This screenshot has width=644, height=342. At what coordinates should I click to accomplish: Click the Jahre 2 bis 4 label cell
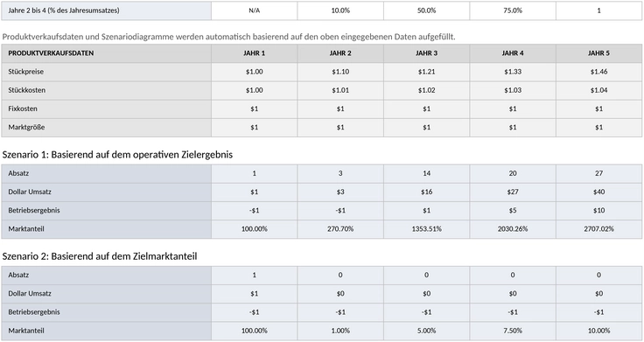(107, 10)
